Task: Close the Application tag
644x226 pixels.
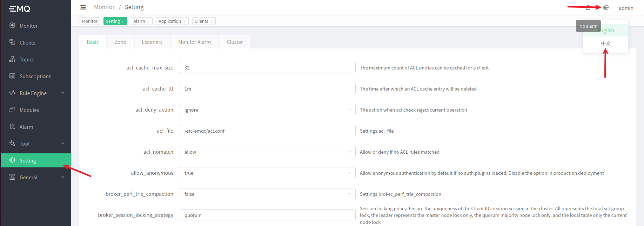Action: 184,21
